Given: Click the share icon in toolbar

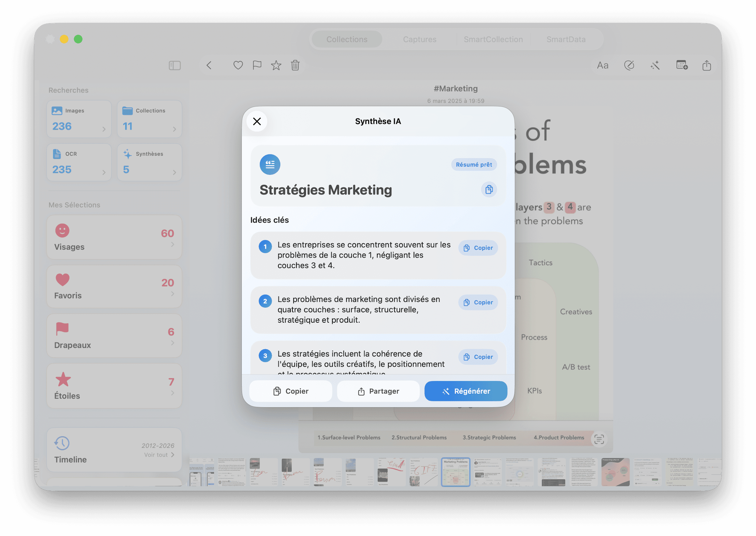Looking at the screenshot, I should pyautogui.click(x=707, y=65).
